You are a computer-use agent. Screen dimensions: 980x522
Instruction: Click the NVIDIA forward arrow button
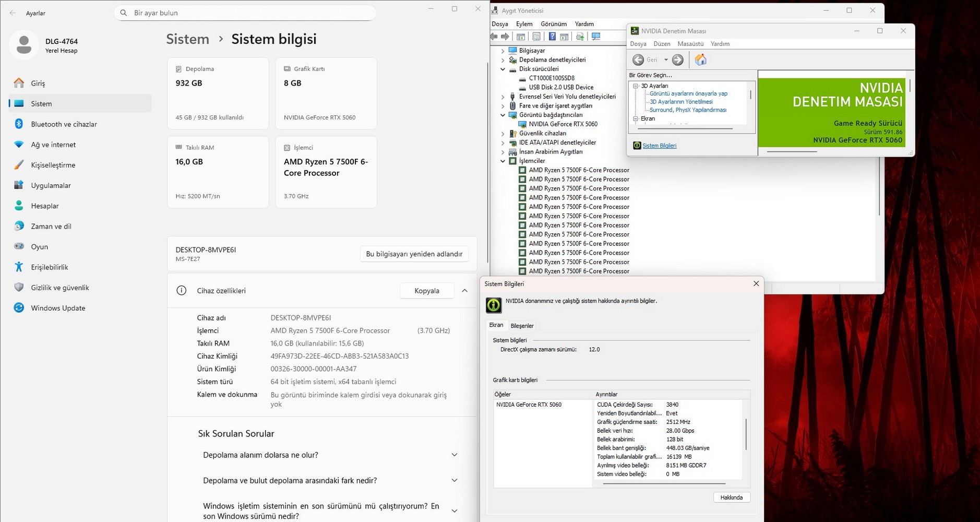(x=677, y=60)
